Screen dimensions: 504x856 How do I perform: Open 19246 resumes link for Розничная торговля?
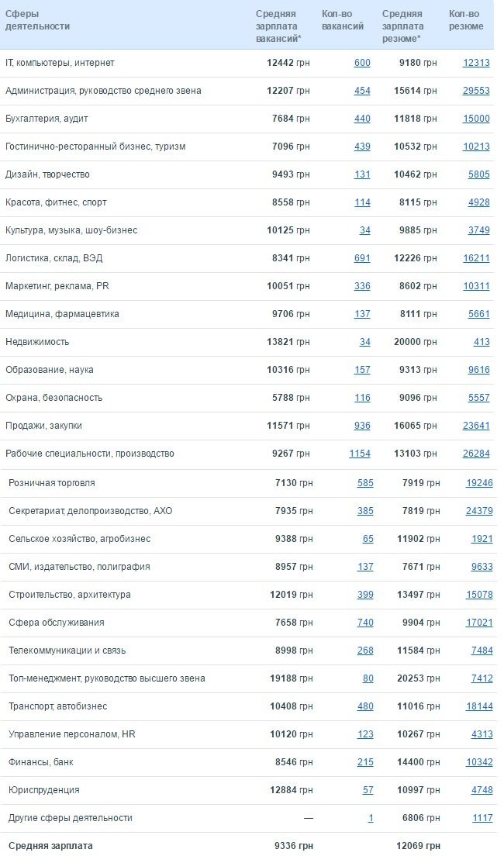479,483
